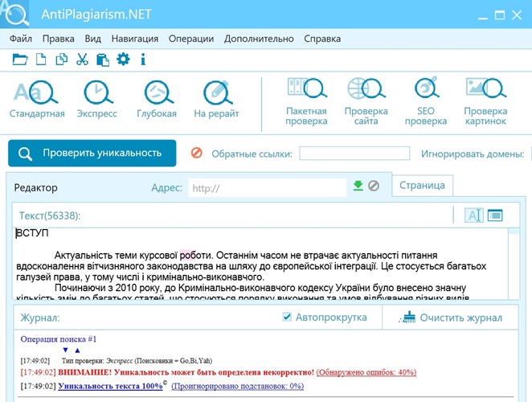Click the down arrow under Операция поиска #1

(65, 350)
